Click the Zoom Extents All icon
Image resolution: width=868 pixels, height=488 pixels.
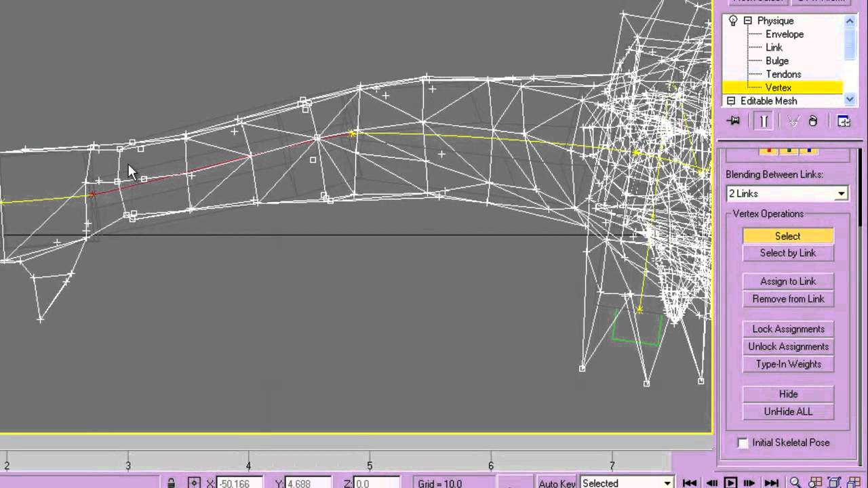pyautogui.click(x=854, y=483)
